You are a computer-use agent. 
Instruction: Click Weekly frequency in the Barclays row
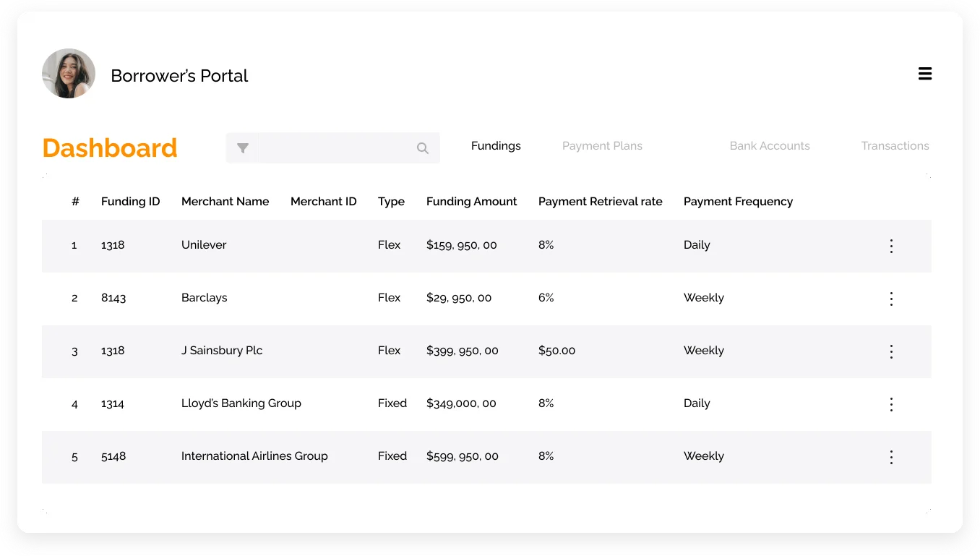tap(703, 298)
